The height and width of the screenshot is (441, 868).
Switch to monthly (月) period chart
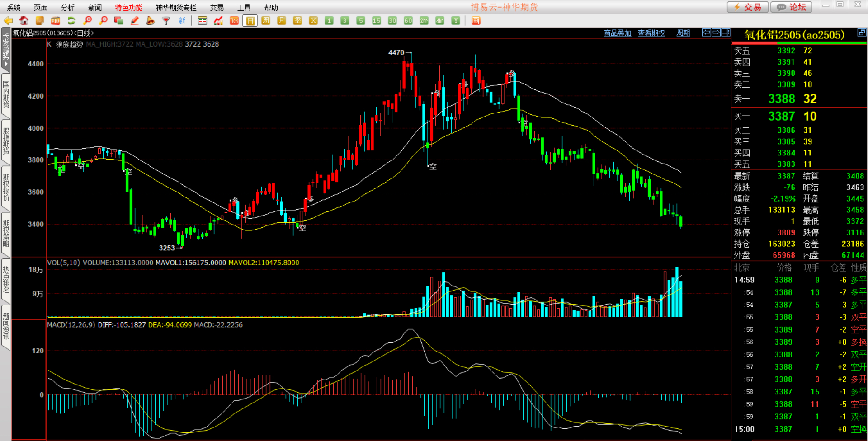click(282, 21)
